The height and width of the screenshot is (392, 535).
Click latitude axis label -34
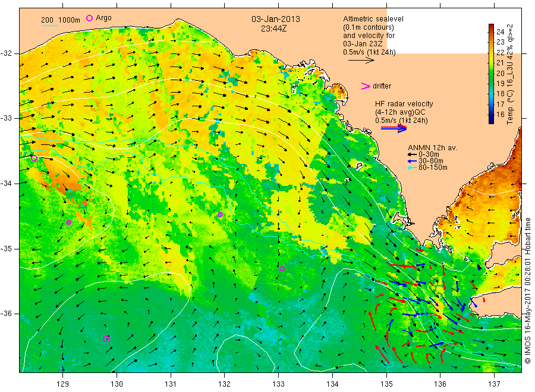click(x=6, y=184)
